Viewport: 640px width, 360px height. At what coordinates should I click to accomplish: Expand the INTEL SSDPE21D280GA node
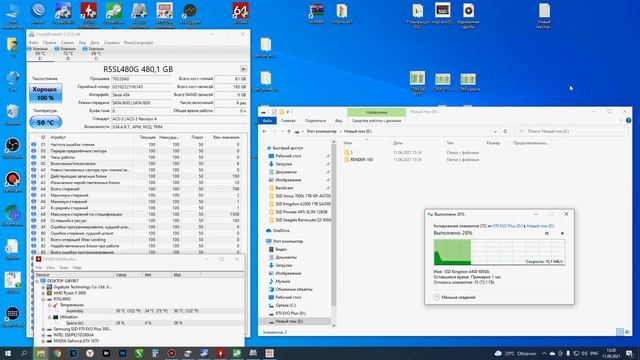tap(43, 335)
